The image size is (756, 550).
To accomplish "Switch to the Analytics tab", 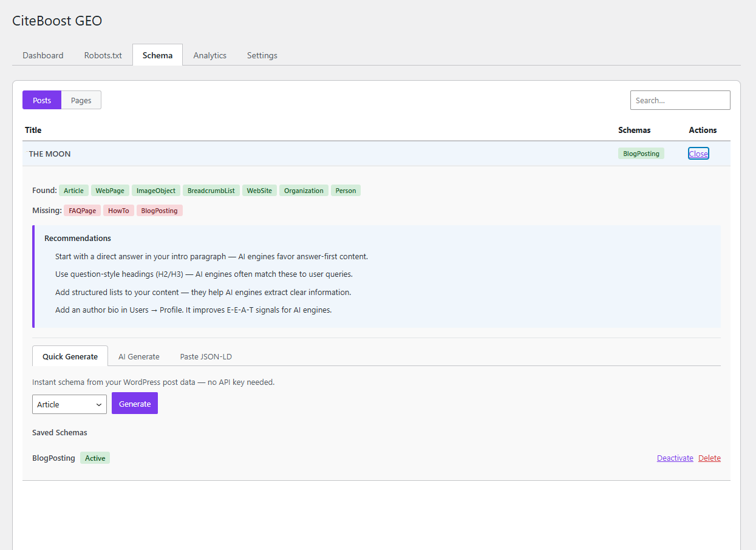I will click(209, 55).
